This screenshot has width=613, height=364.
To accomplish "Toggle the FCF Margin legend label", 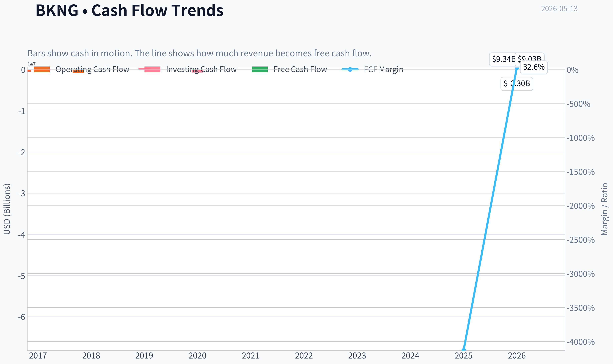I will tap(383, 69).
